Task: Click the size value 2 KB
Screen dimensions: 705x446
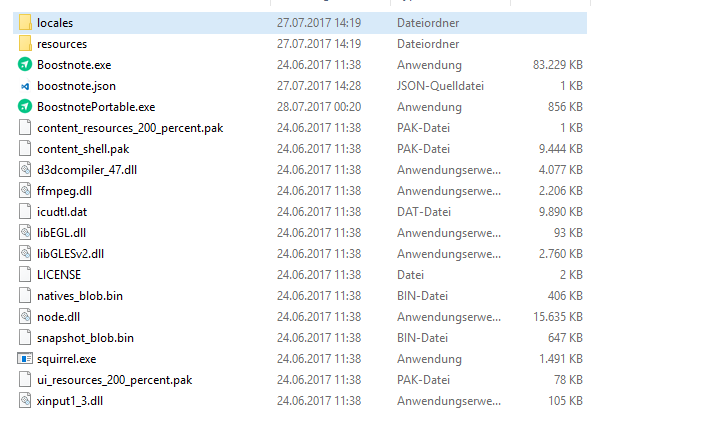Action: 571,275
